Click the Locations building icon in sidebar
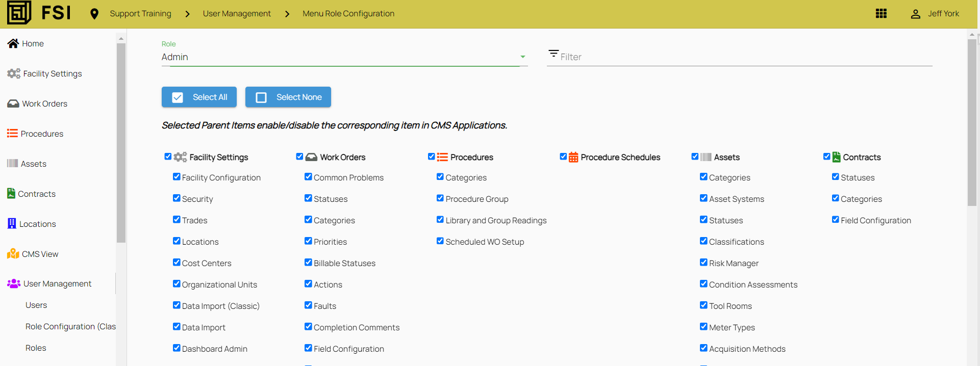The width and height of the screenshot is (980, 366). click(x=12, y=224)
